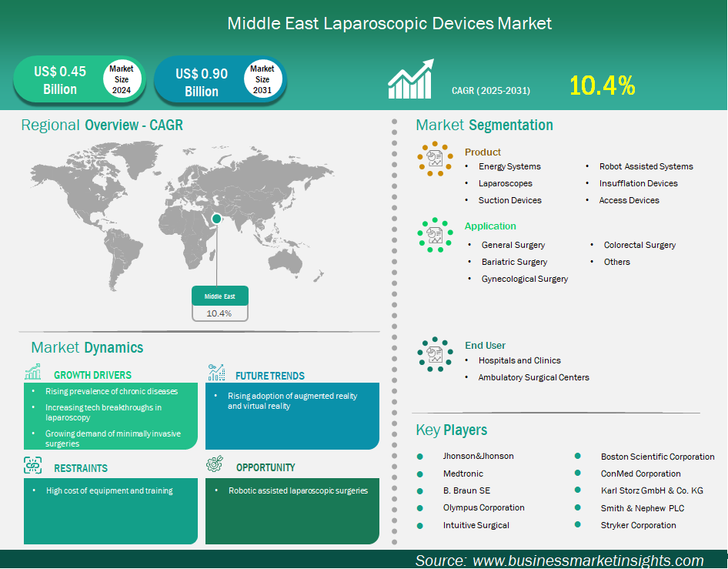This screenshot has height=569, width=728.
Task: Select Robot Assisted Systems entry
Action: 646,166
